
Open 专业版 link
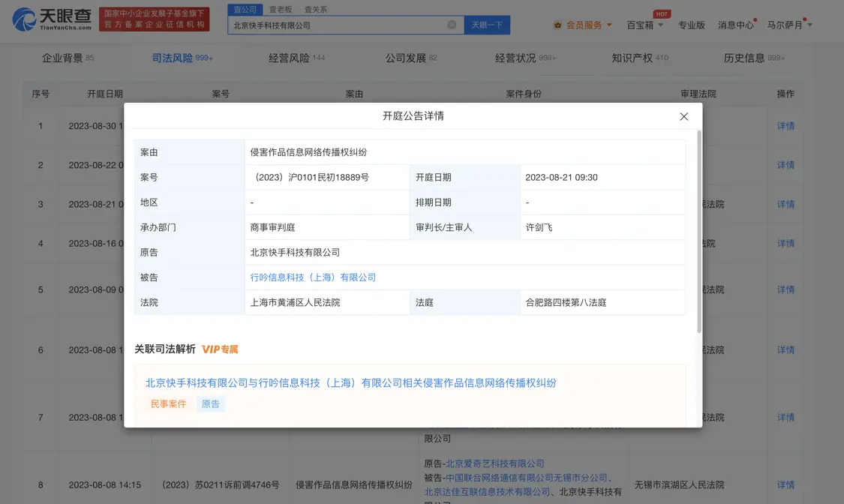691,25
